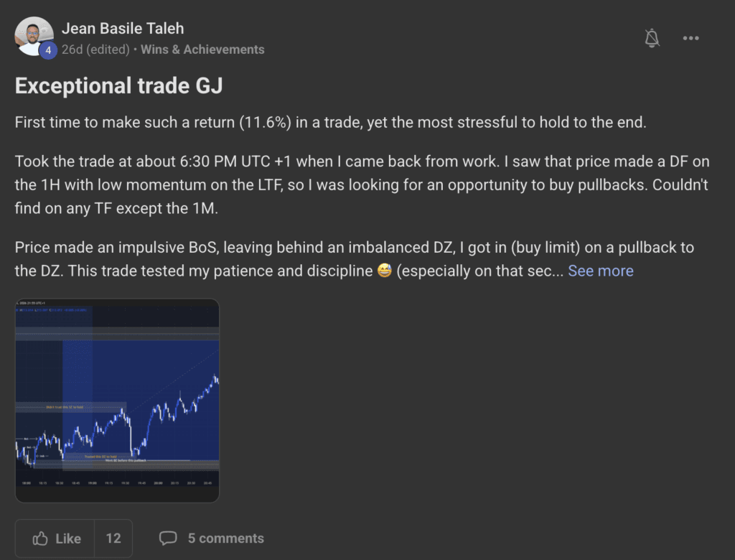Click the comment speech bubble icon
735x560 pixels.
[168, 538]
